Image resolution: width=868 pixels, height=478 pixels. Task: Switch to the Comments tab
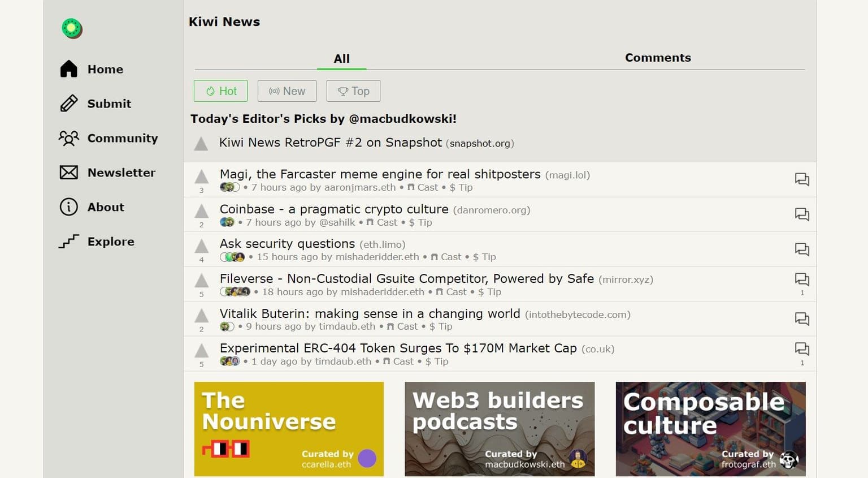click(x=658, y=58)
